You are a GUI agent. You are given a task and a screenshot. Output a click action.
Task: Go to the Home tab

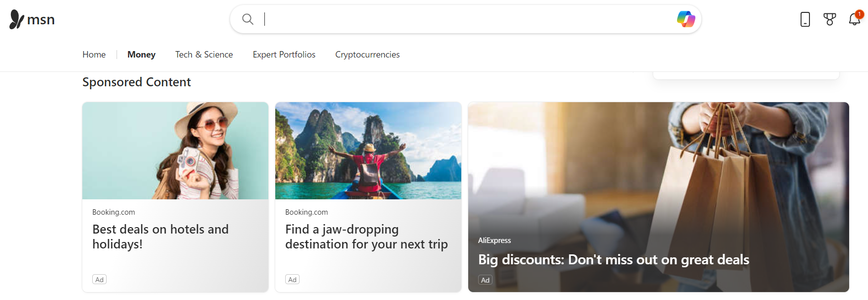(94, 55)
